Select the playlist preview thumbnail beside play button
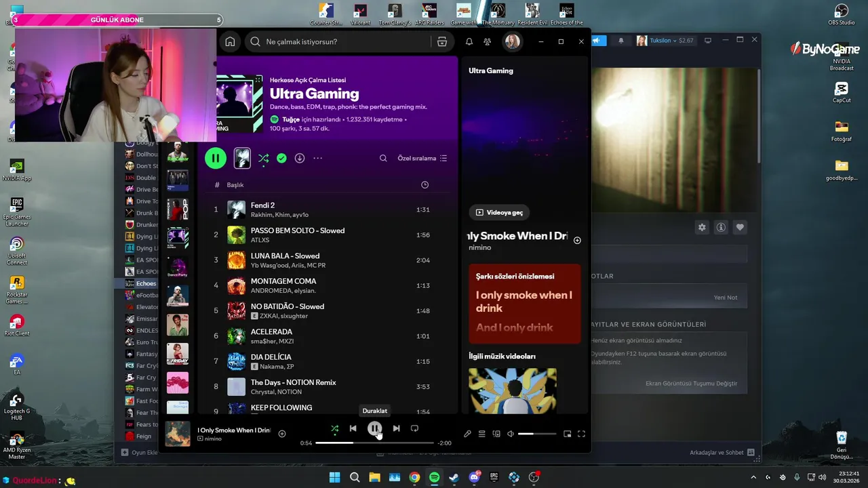 point(242,158)
